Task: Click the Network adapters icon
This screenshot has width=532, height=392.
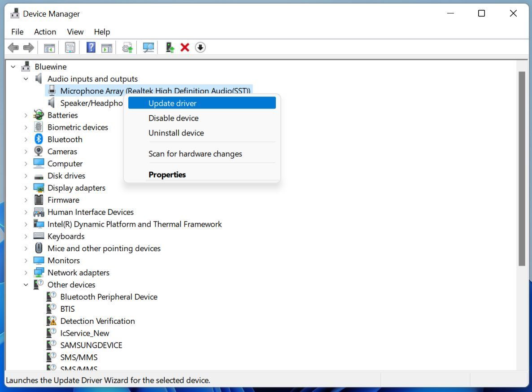Action: point(39,272)
